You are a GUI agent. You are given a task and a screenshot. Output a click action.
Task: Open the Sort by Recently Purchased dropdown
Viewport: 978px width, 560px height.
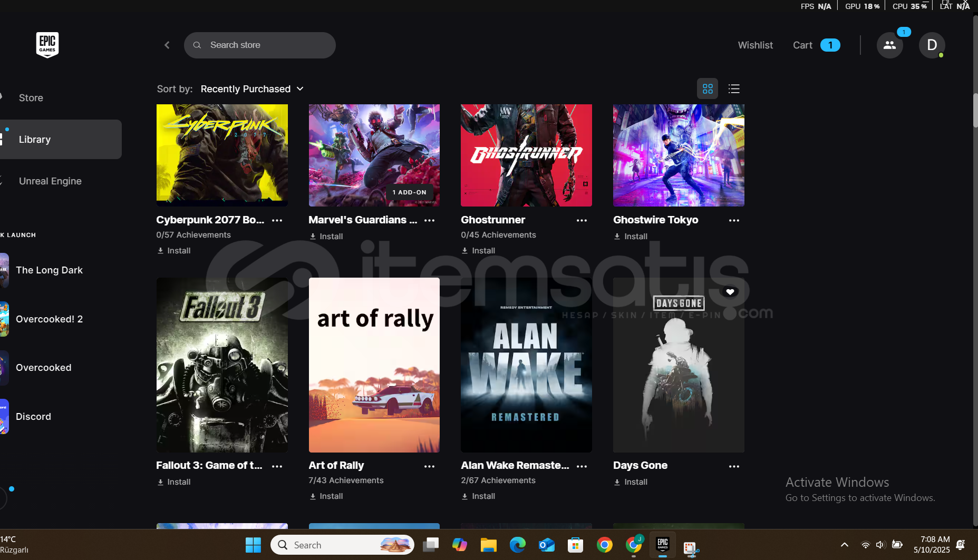252,89
